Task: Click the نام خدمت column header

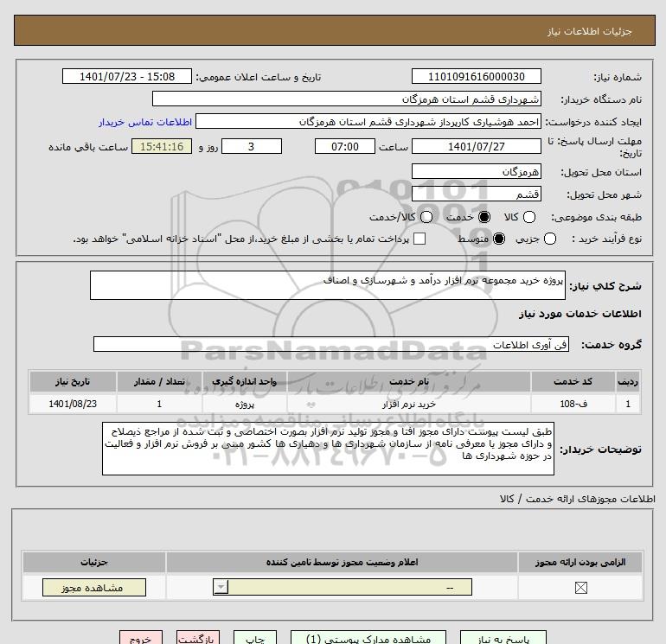Action: tap(408, 381)
